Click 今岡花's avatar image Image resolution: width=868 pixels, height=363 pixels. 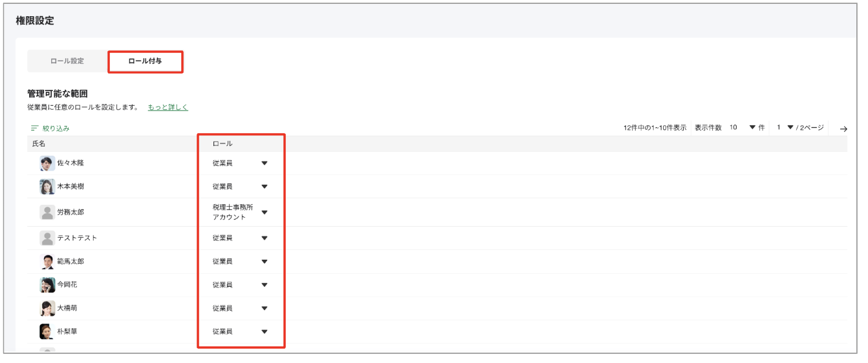[x=45, y=285]
